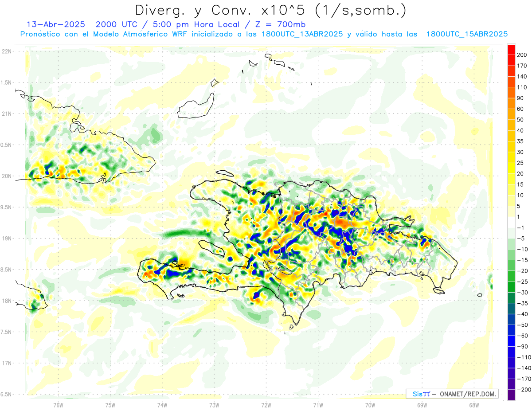Viewport: 532px width, 411px height.
Task: Click the '-5' legend value
Action: [521, 239]
